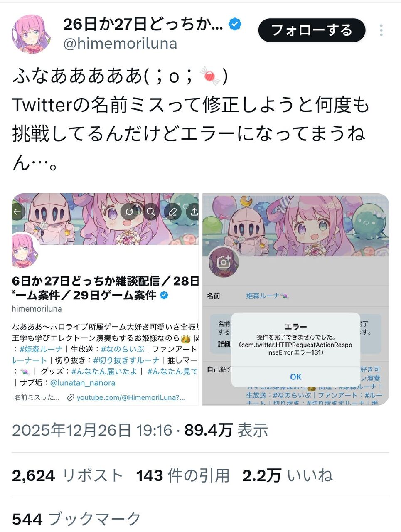Tap the back arrow in left screenshot
401x532 pixels.
[17, 212]
